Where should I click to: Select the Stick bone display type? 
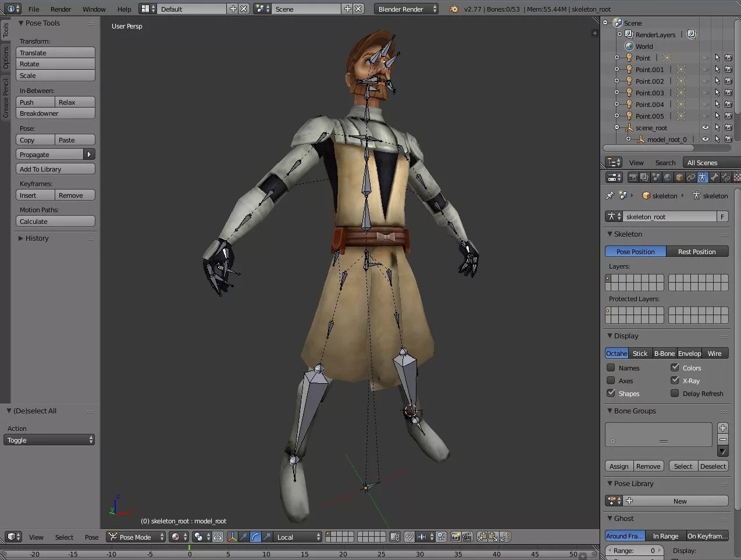pos(640,354)
